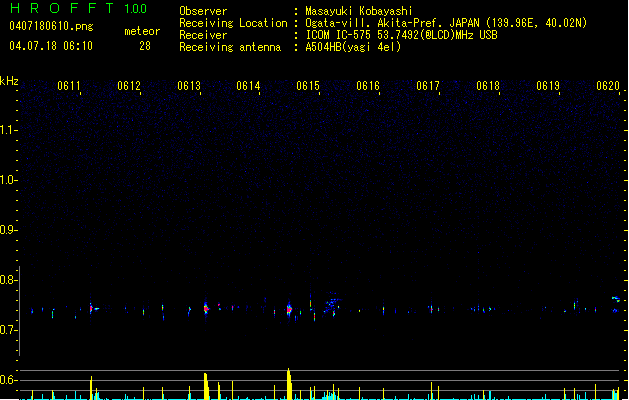This screenshot has height=400, width=629.
Task: Click the Receiving Location value text
Action: tap(446, 23)
